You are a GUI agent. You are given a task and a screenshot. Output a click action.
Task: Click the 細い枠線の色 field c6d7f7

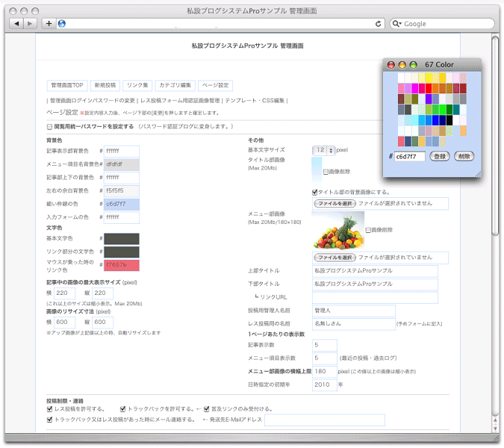(x=121, y=204)
